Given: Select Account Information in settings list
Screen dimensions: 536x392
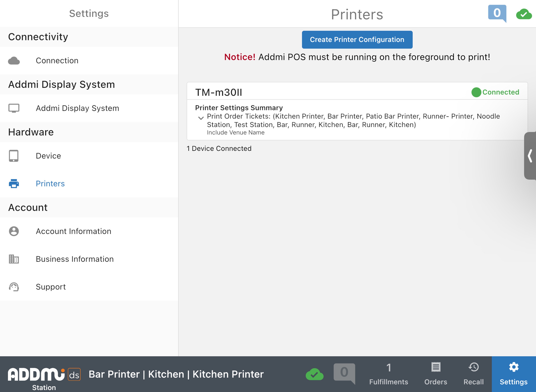Looking at the screenshot, I should point(74,231).
